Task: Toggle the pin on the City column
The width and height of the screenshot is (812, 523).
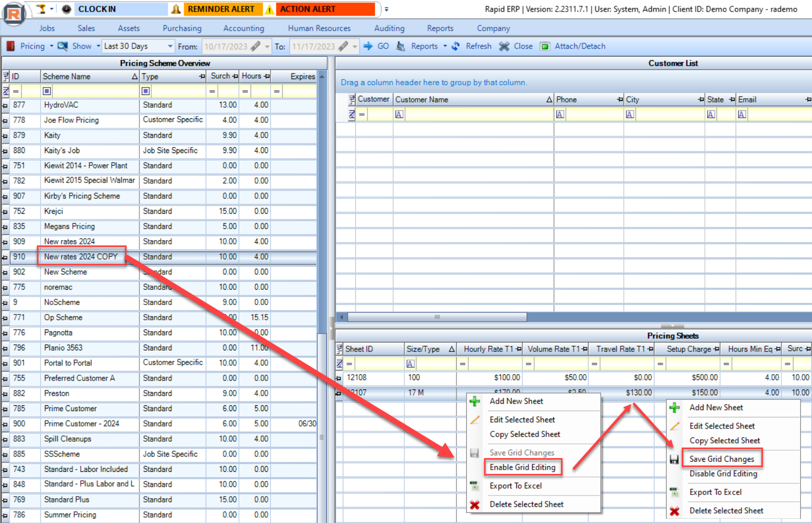Action: point(701,99)
